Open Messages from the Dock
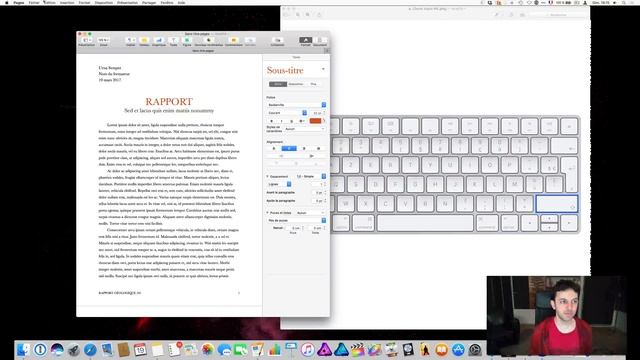The image size is (640, 360). pyautogui.click(x=224, y=350)
